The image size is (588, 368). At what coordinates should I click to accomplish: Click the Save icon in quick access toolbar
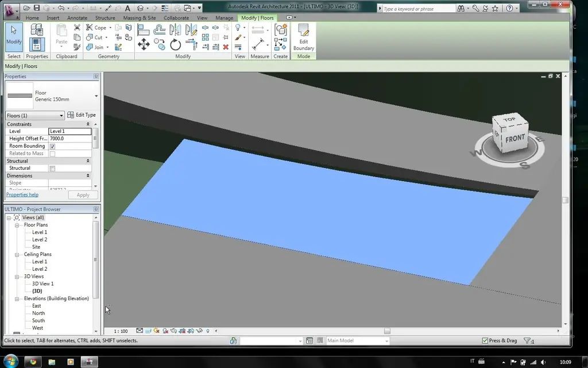pos(36,8)
